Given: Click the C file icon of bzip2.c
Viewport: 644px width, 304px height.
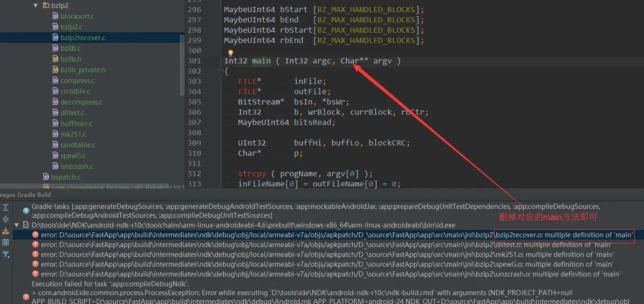Looking at the screenshot, I should (56, 27).
